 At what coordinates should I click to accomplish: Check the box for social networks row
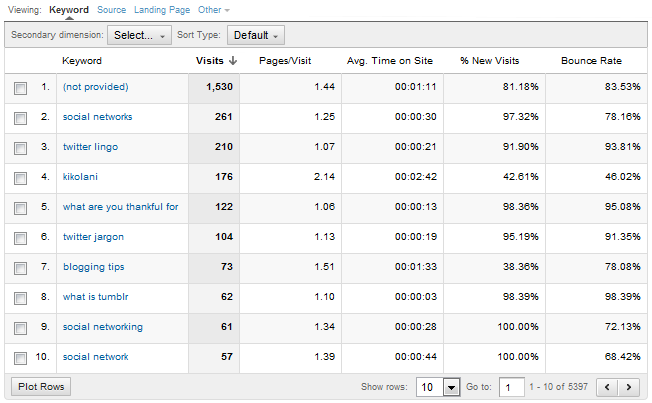pos(20,118)
